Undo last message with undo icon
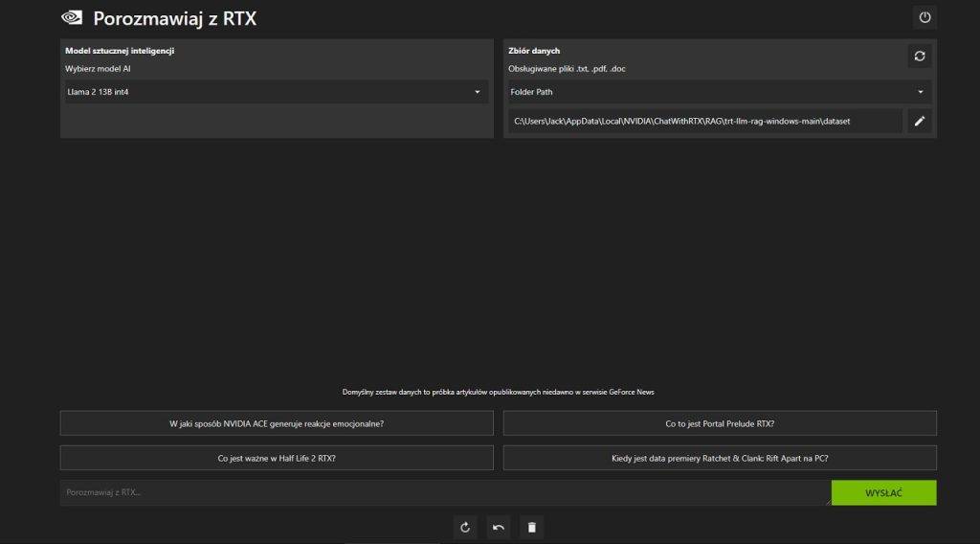This screenshot has height=544, width=980. (x=498, y=528)
